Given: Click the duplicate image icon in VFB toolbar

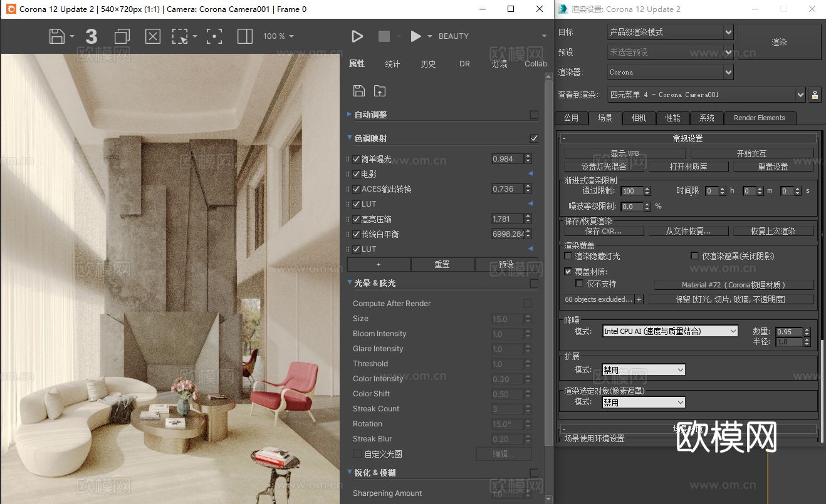Looking at the screenshot, I should (122, 36).
